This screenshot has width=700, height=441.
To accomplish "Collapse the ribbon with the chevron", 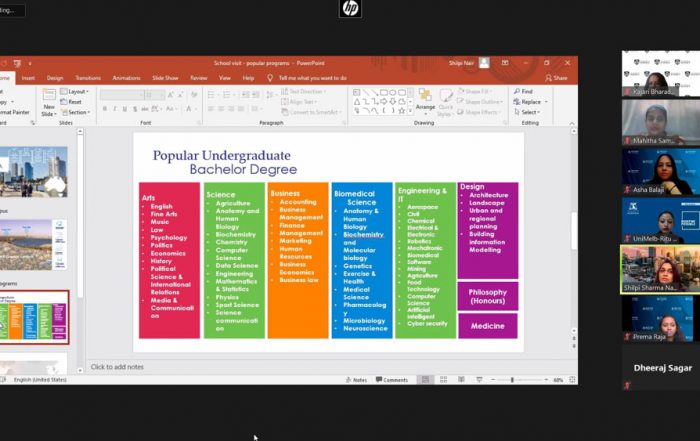I will coord(572,123).
